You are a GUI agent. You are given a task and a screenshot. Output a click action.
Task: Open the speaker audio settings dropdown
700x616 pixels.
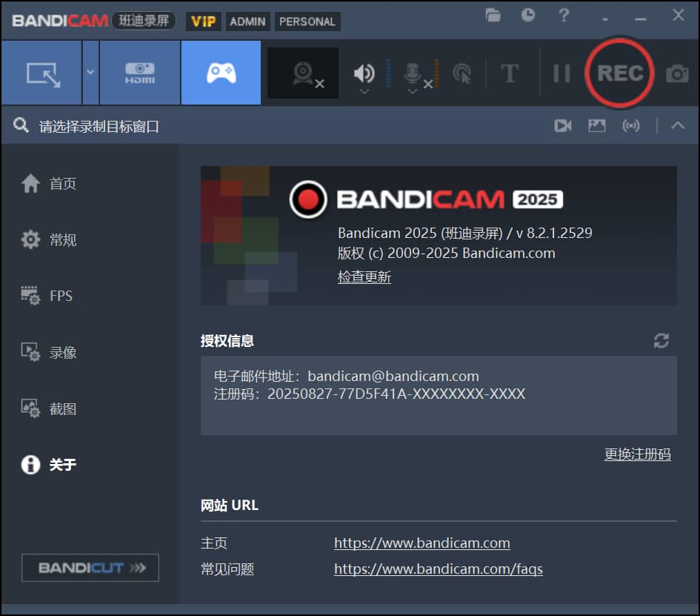point(365,90)
